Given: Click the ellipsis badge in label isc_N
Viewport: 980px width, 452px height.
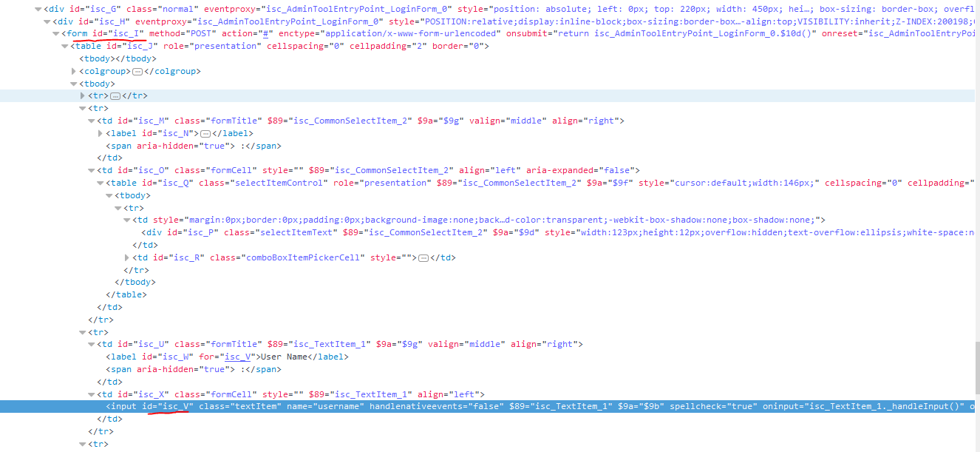Looking at the screenshot, I should (205, 134).
